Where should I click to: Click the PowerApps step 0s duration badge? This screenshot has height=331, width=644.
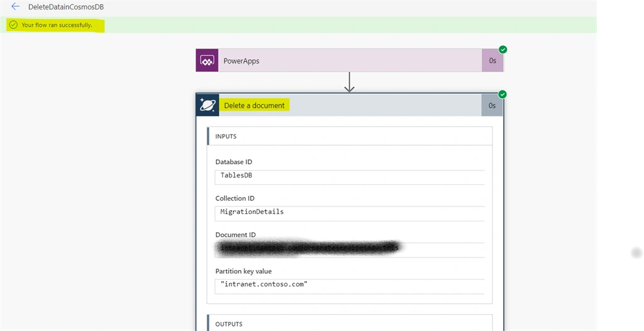coord(492,60)
